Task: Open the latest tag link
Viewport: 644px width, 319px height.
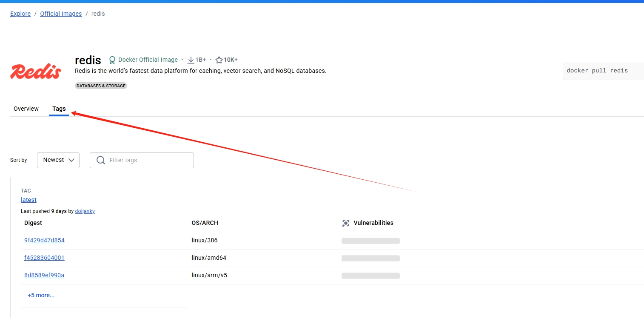Action: tap(28, 200)
